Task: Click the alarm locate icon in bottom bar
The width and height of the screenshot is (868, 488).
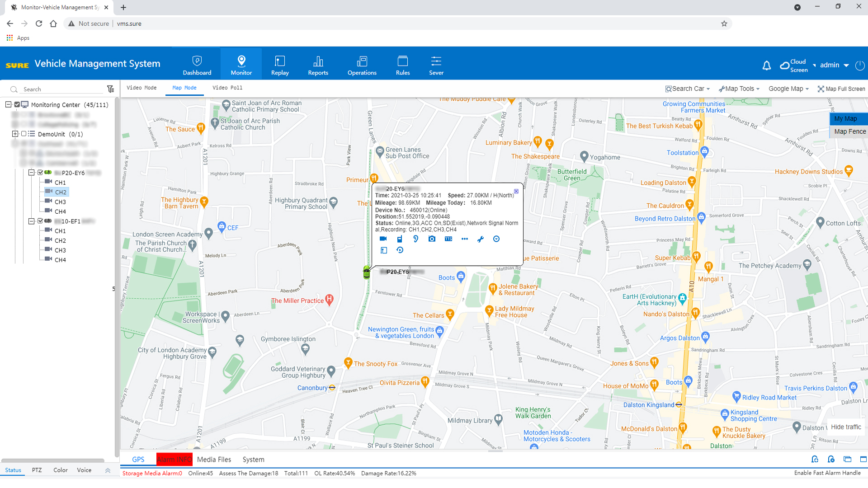Action: pos(815,460)
